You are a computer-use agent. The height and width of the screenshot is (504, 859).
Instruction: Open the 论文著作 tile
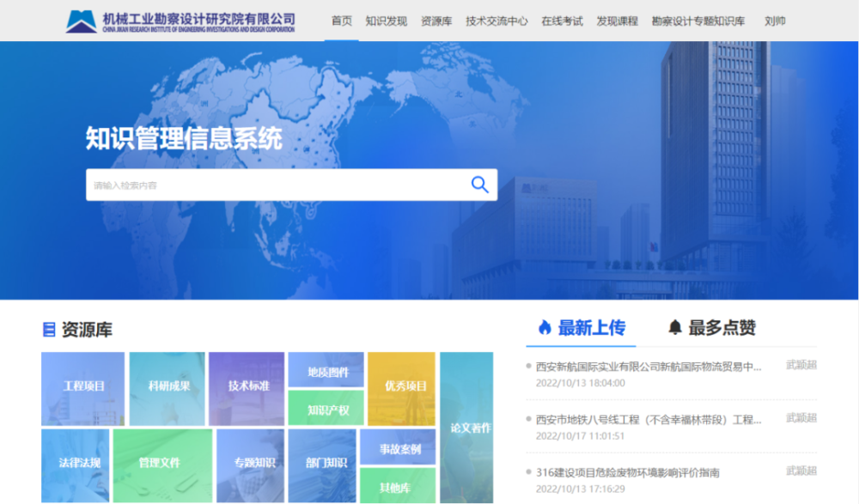coord(468,427)
